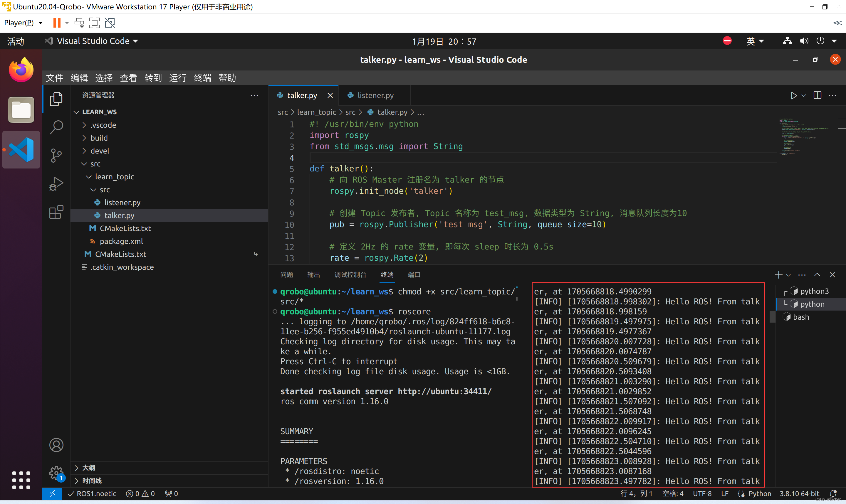This screenshot has width=846, height=504.
Task: Open Files manager from the Ubuntu dock
Action: (x=21, y=110)
